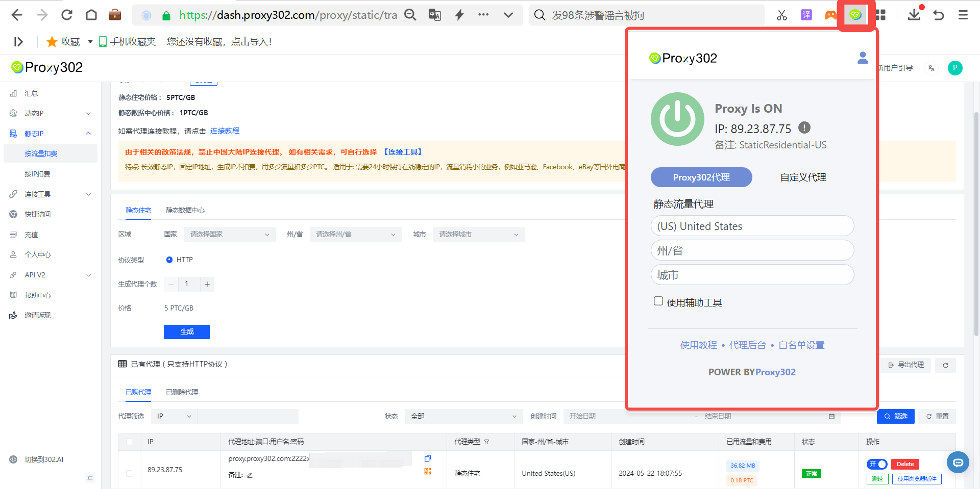
Task: Open 汇总 in the sidebar
Action: [31, 93]
